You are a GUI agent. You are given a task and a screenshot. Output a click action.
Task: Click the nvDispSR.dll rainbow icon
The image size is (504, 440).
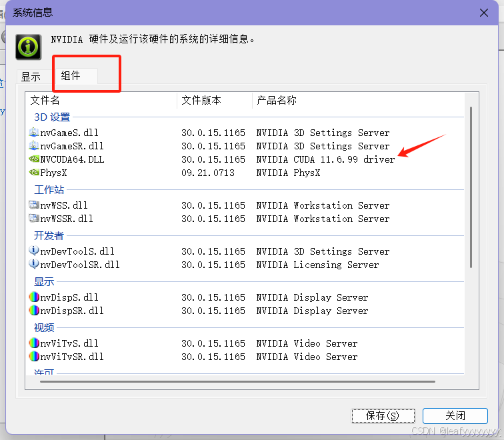34,311
